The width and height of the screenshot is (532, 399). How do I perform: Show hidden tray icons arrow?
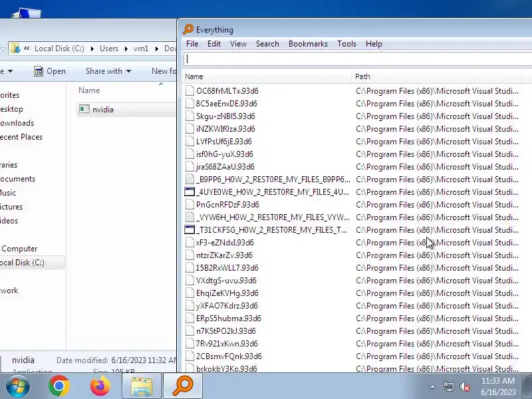click(433, 386)
